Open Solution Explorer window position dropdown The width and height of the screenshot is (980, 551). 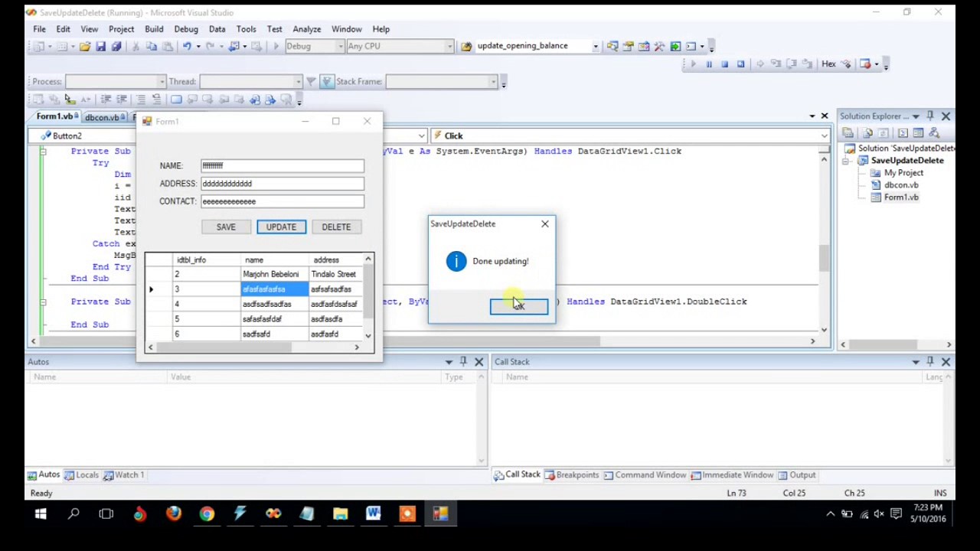[x=916, y=116]
